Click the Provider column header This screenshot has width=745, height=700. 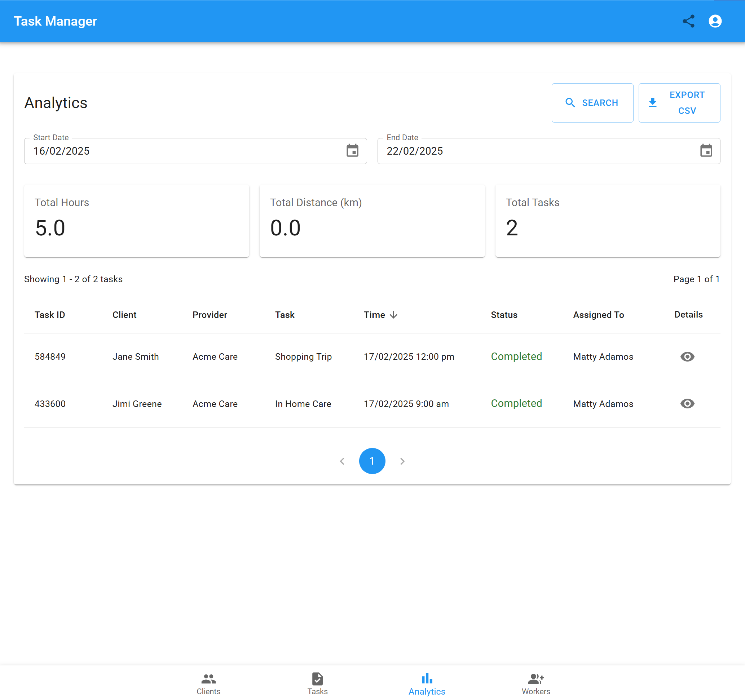pos(210,315)
